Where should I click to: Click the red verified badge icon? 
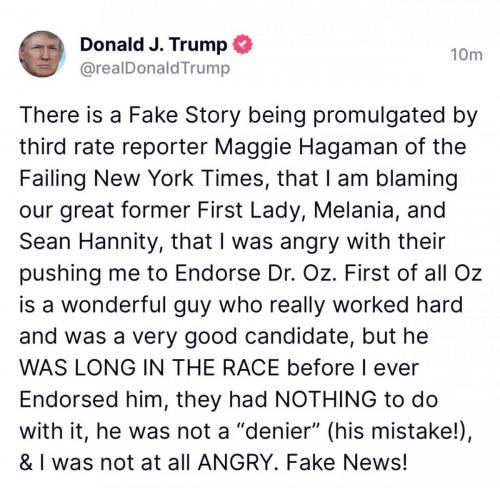pos(242,45)
